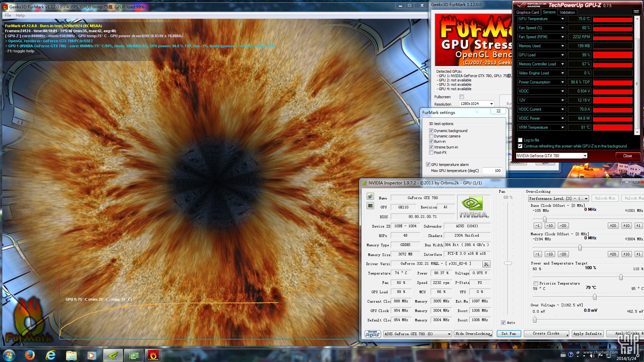This screenshot has height=362, width=644.
Task: Open the FurMark Resolution dropdown
Action: [477, 104]
